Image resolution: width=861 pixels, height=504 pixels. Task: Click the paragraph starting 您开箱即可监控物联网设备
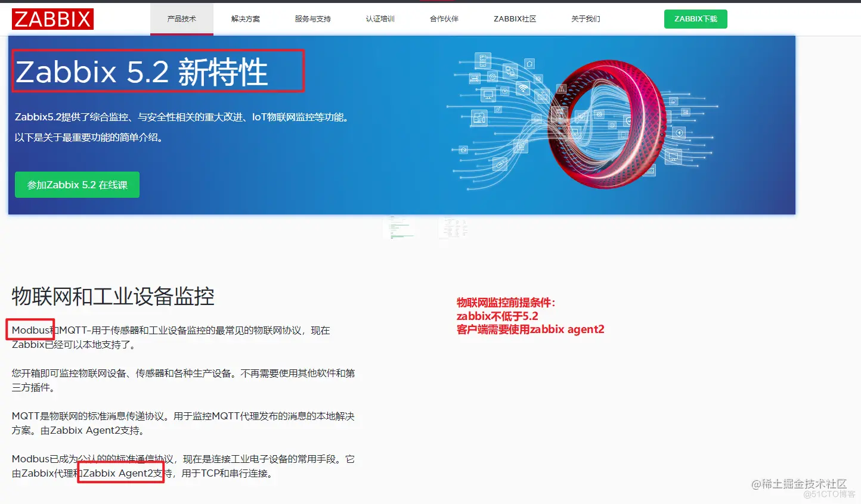click(x=183, y=380)
